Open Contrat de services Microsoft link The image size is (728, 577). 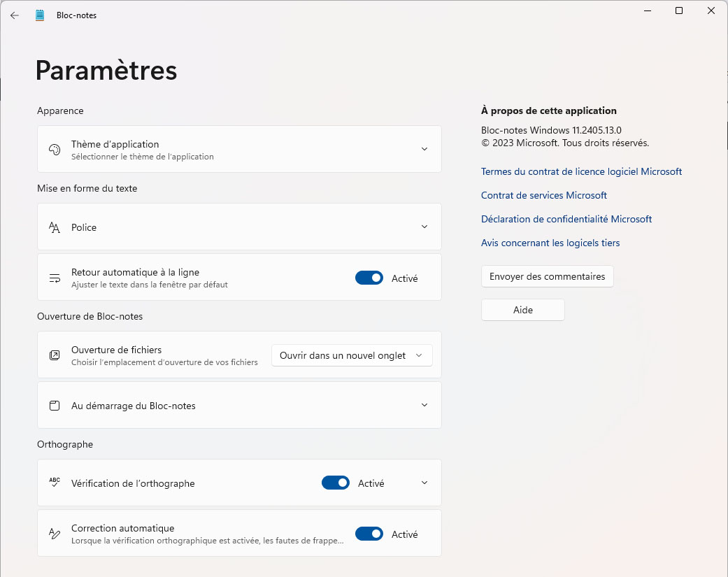[x=543, y=195]
